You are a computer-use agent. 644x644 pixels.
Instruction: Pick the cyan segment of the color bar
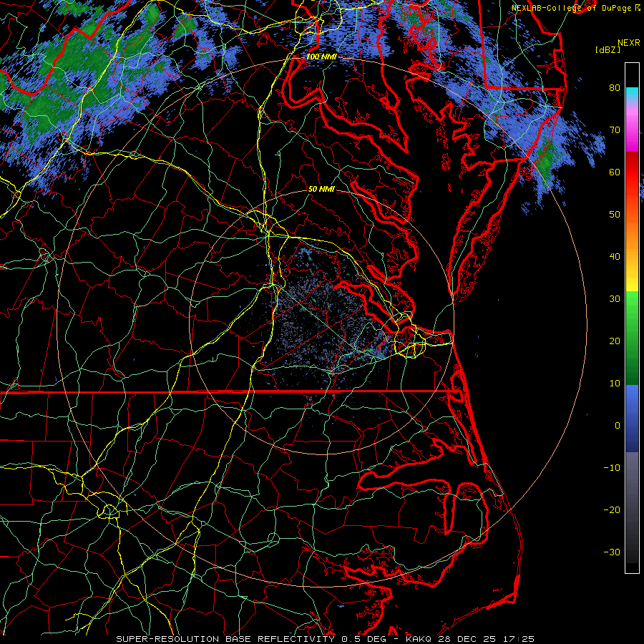tap(632, 94)
